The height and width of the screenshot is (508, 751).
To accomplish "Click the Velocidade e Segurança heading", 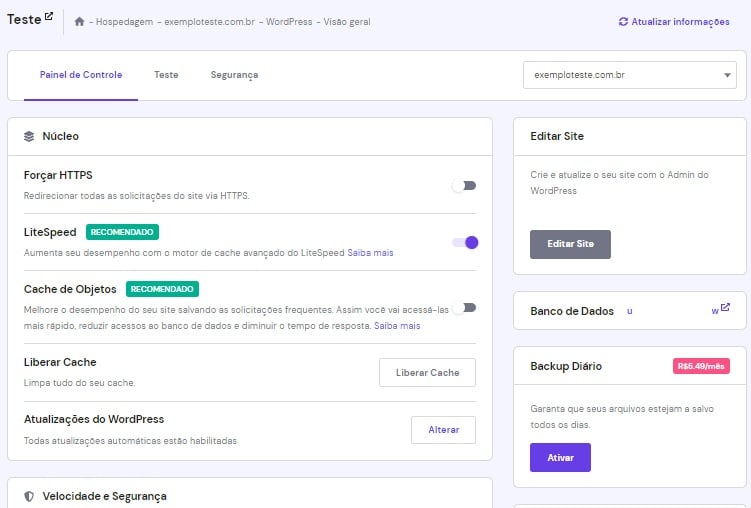I will coord(104,497).
